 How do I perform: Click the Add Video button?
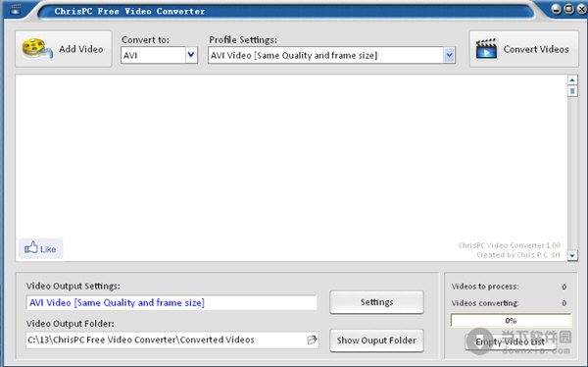coord(64,49)
